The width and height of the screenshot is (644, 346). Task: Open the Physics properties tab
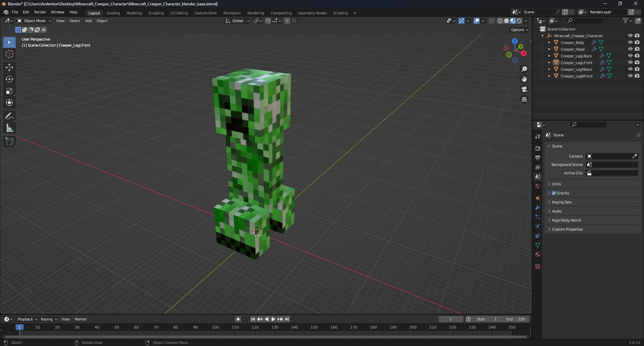tap(538, 226)
